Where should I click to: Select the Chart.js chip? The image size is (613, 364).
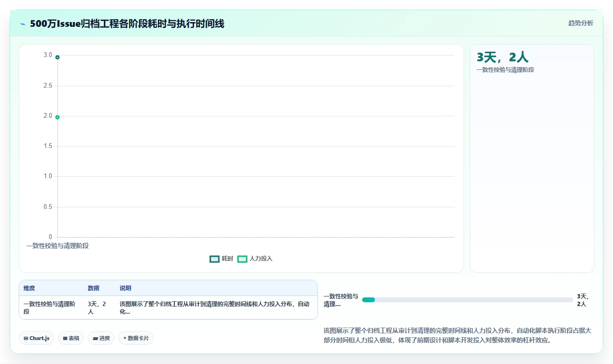[x=36, y=338]
